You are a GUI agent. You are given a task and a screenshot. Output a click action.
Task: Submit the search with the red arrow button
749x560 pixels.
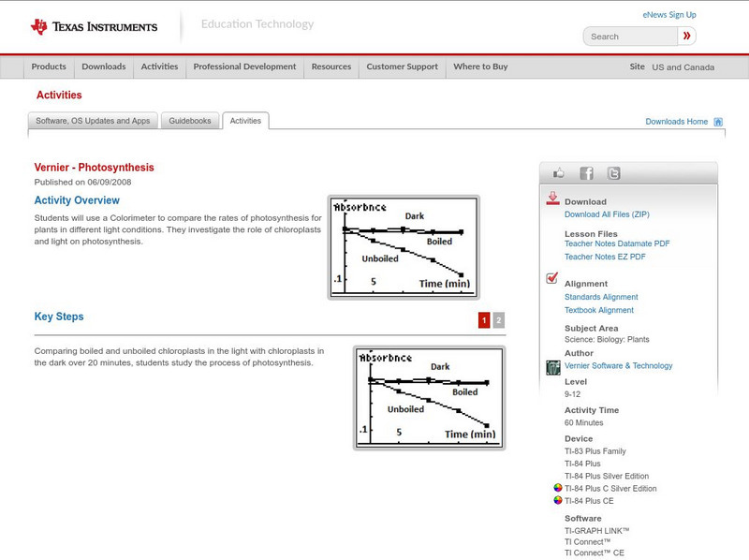tap(689, 36)
